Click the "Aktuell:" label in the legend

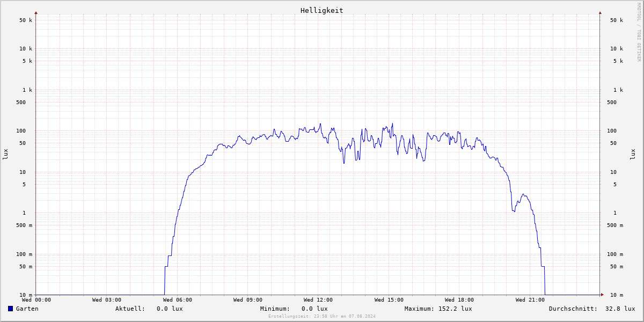[x=130, y=309]
